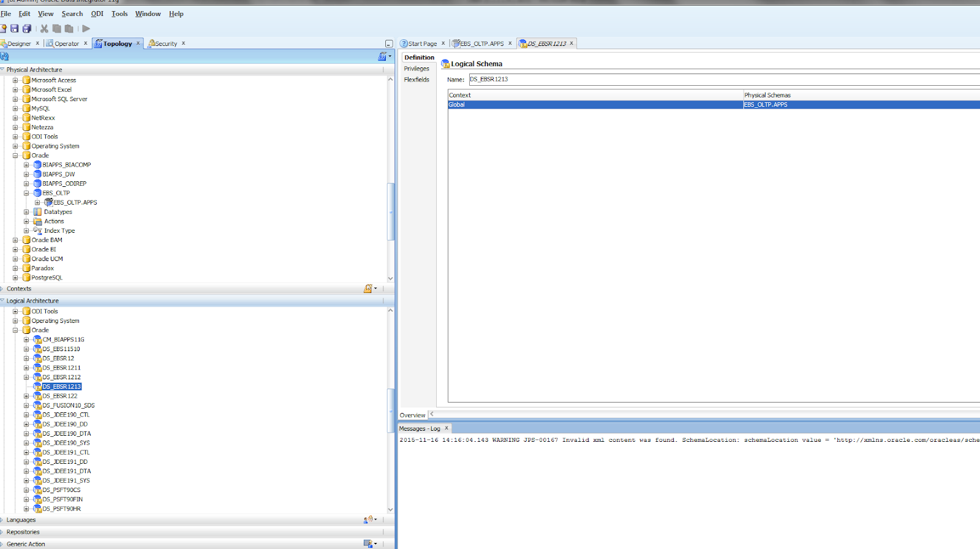Collapse the EBS_OLTP data server node
This screenshot has height=549, width=980.
tap(26, 193)
